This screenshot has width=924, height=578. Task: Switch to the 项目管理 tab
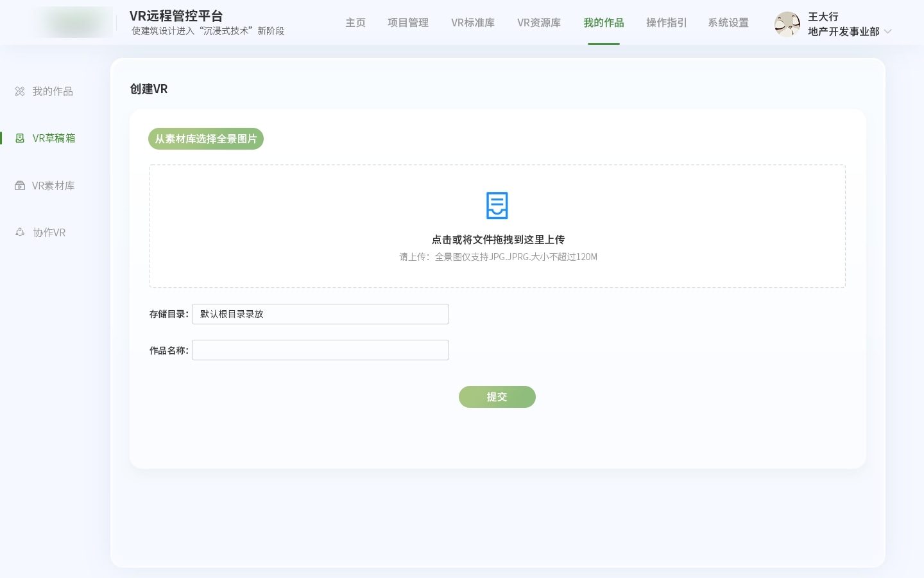tap(408, 22)
